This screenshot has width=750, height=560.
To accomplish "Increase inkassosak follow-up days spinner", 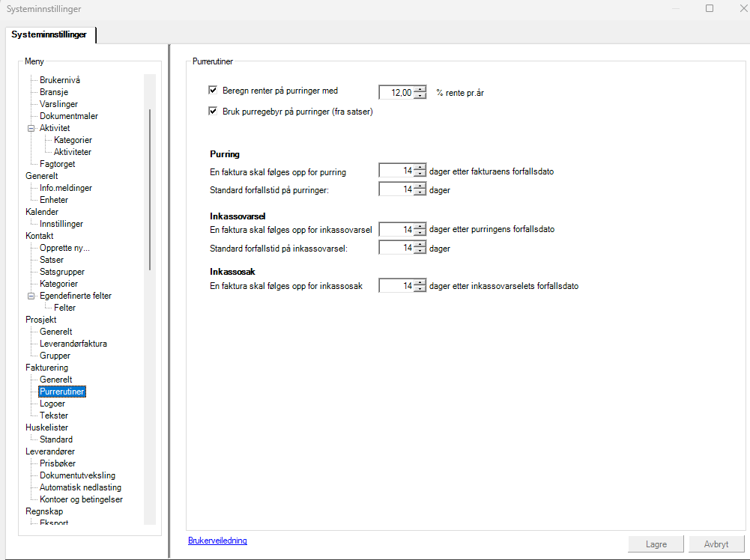I will 420,283.
